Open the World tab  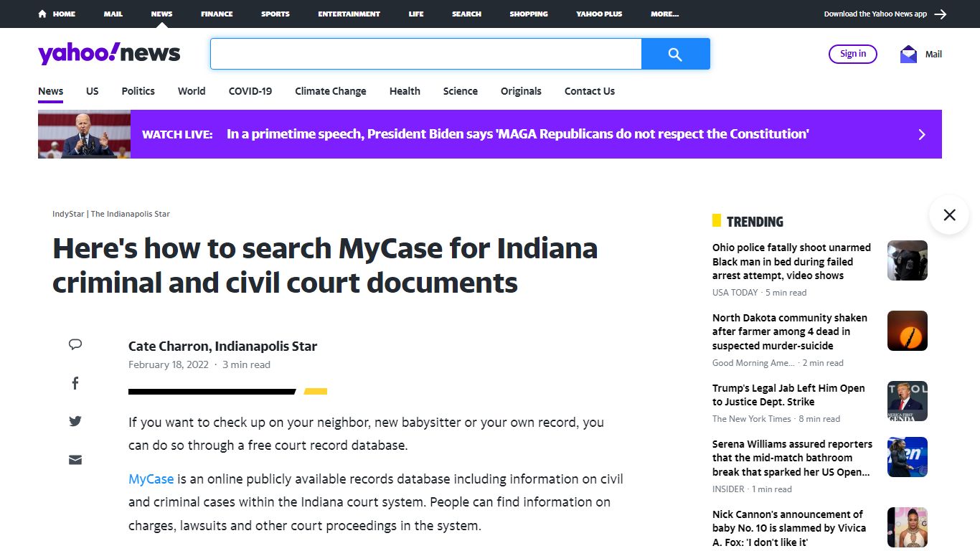tap(192, 91)
